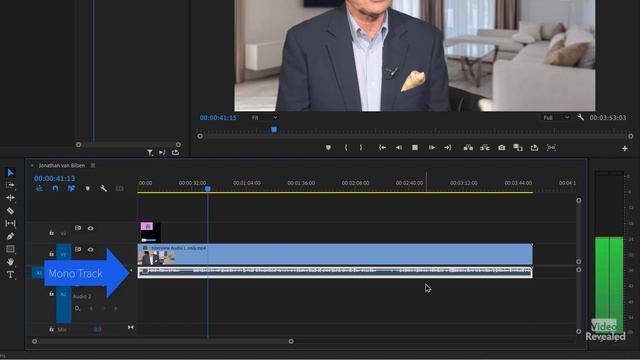Click Program monitor zoom bar left handle

click(x=200, y=136)
